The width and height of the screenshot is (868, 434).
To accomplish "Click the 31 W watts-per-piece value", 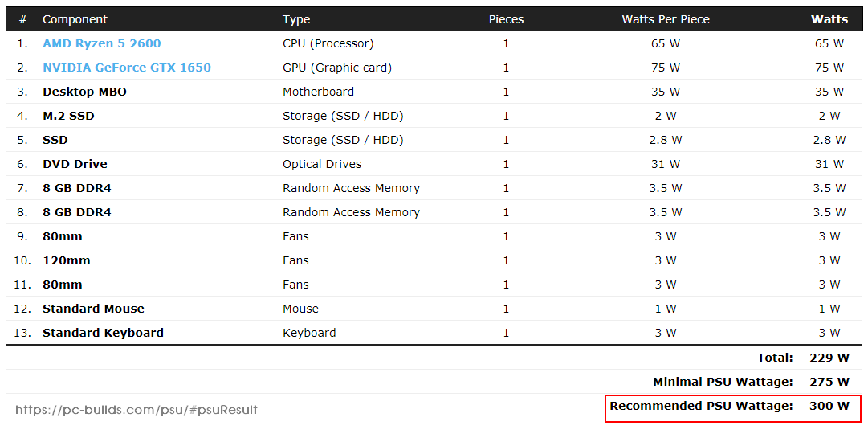I will click(x=666, y=164).
